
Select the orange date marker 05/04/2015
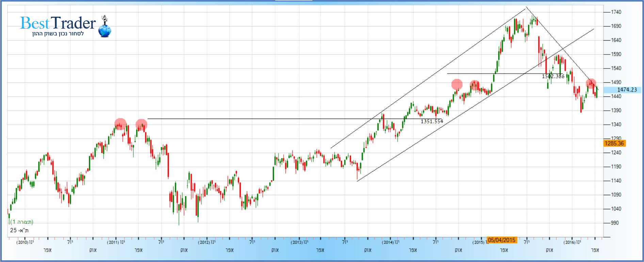click(501, 240)
